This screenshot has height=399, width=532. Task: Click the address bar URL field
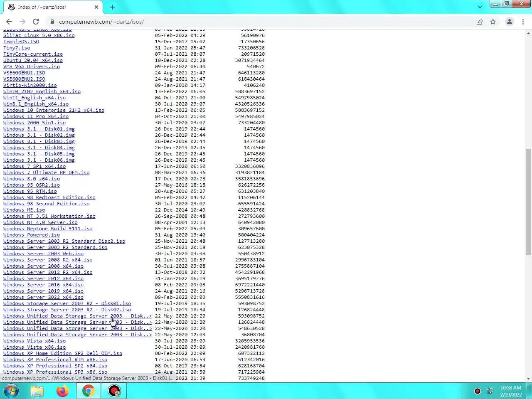[x=262, y=22]
